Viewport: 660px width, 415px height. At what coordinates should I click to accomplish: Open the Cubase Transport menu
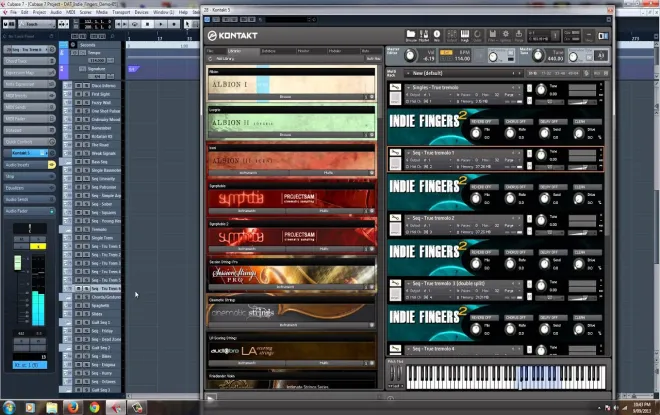(121, 12)
